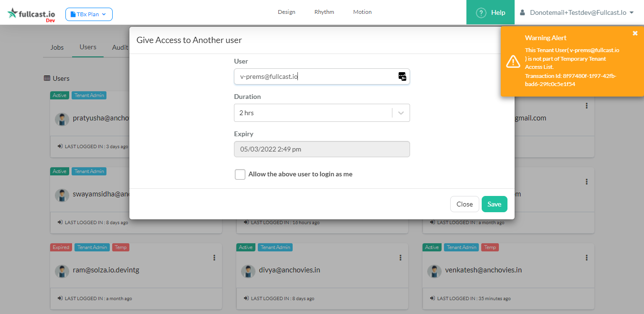The height and width of the screenshot is (314, 644).
Task: Open options menu for divya@anchovies.in card
Action: click(400, 258)
